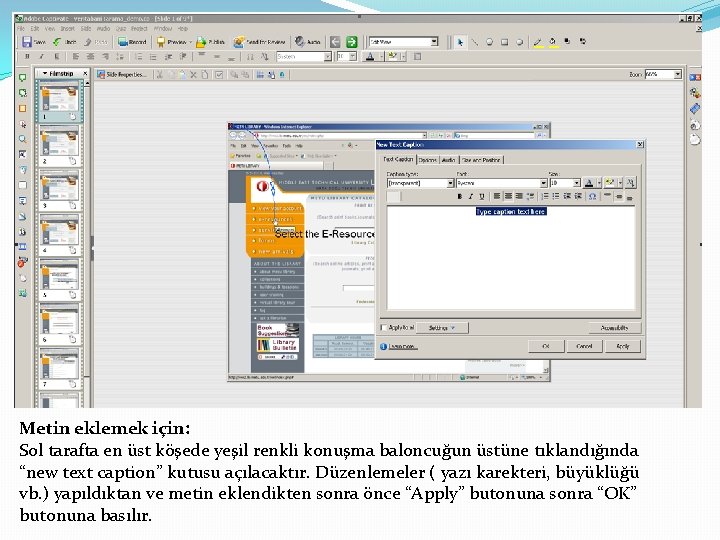
Task: Go to previous slide with gray arrow
Action: coord(335,42)
